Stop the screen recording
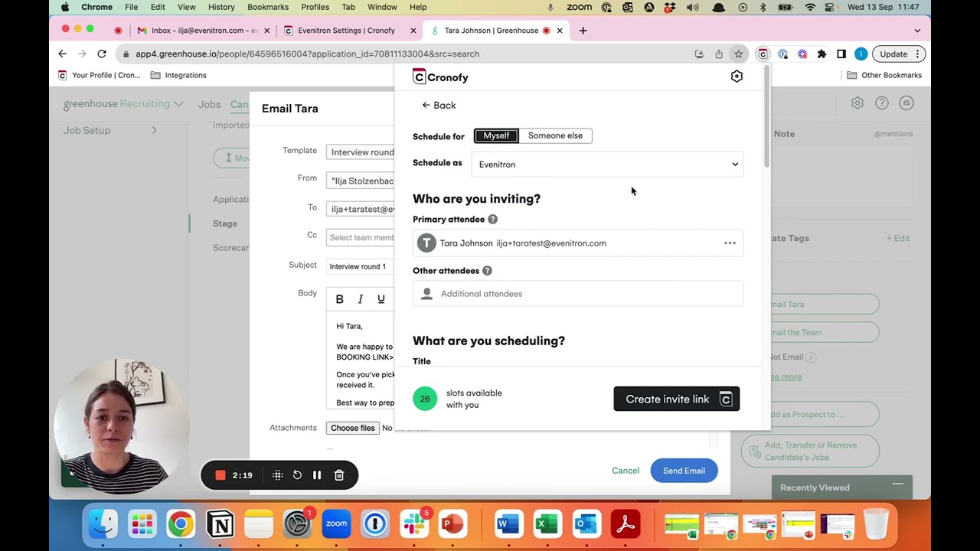This screenshot has height=551, width=980. [x=220, y=475]
